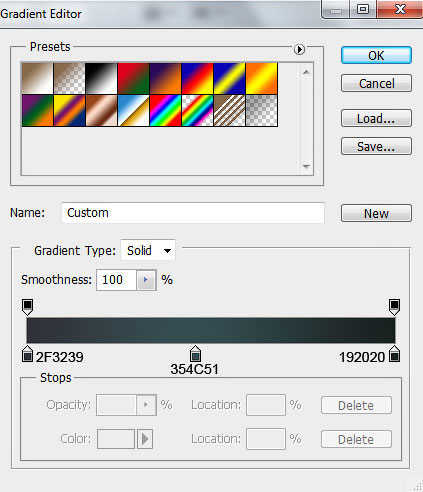Open the Color stop picker arrow

coord(145,439)
